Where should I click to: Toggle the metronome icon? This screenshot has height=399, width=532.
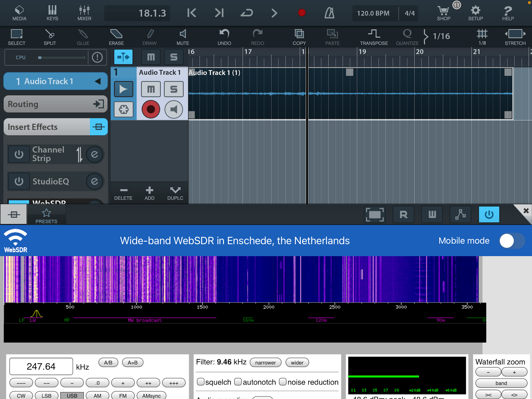329,13
